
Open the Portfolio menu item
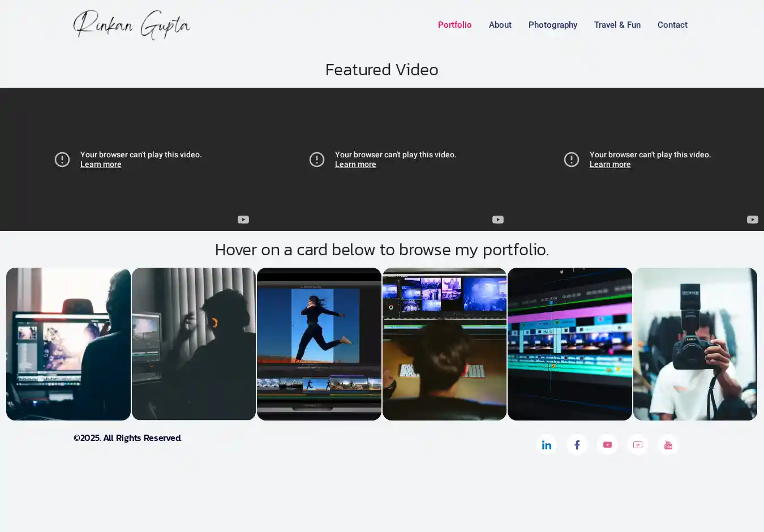coord(454,25)
